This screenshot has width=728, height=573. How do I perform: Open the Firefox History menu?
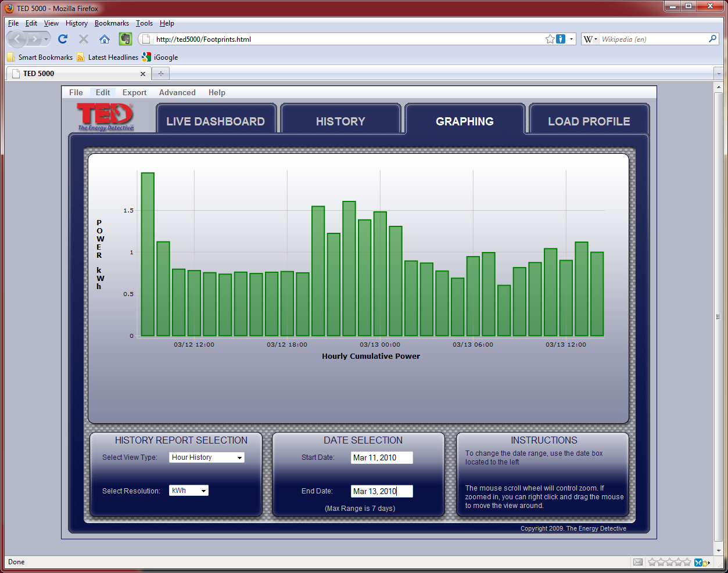[76, 23]
